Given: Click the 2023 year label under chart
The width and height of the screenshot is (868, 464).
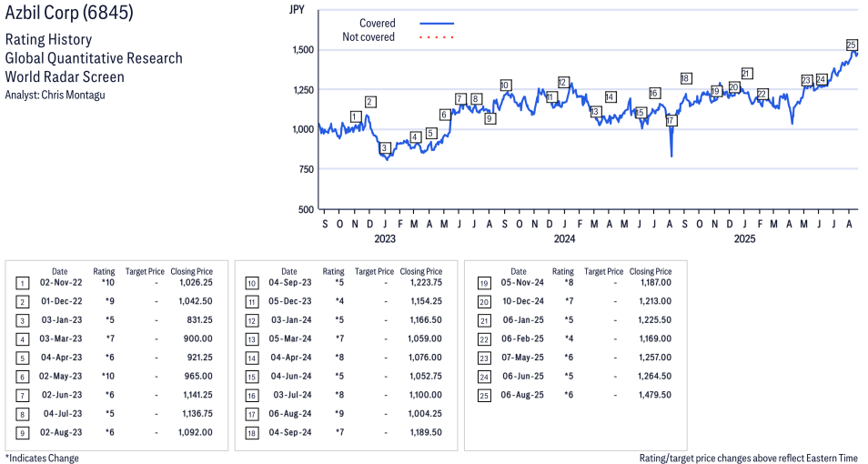Looking at the screenshot, I should pyautogui.click(x=385, y=238).
